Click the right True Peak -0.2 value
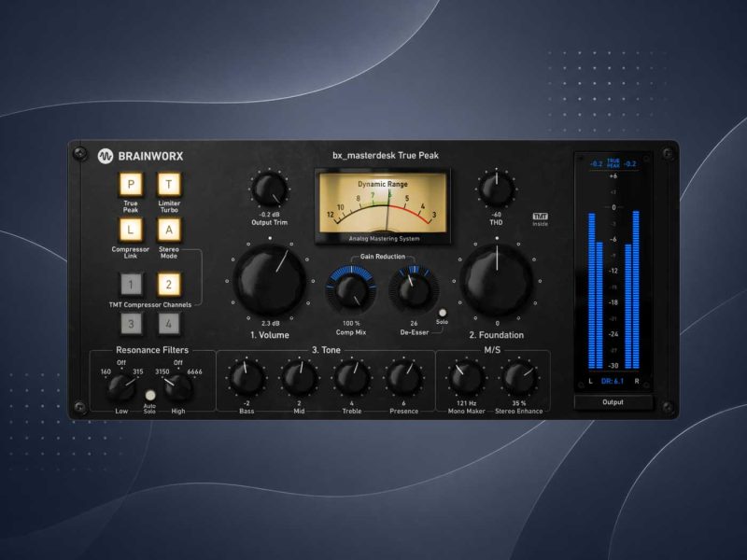This screenshot has height=560, width=747. pyautogui.click(x=629, y=164)
